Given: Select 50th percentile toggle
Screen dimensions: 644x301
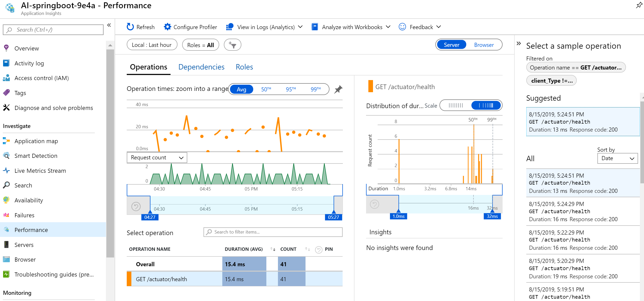Looking at the screenshot, I should (x=266, y=89).
